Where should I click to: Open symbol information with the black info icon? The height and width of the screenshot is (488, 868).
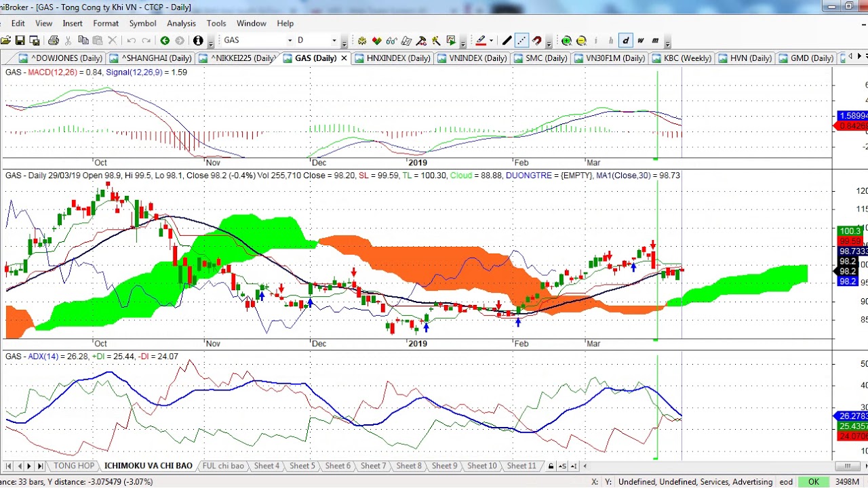198,41
